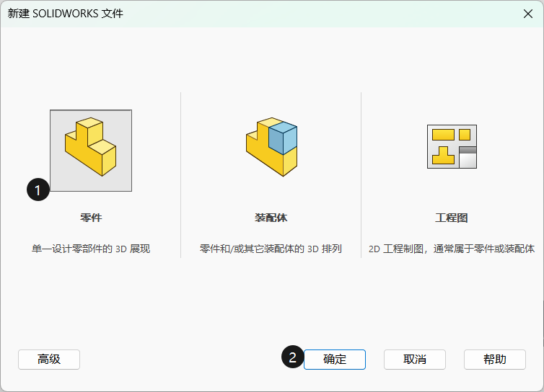Viewport: 544px width, 392px height.
Task: Click the small gray box in drawing icon
Action: 468,157
